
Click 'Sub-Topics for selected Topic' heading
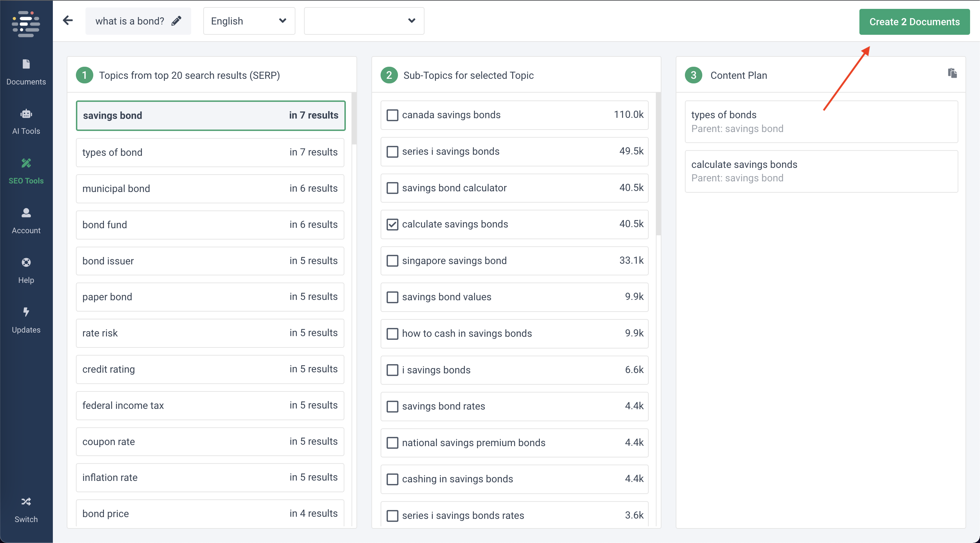click(468, 75)
